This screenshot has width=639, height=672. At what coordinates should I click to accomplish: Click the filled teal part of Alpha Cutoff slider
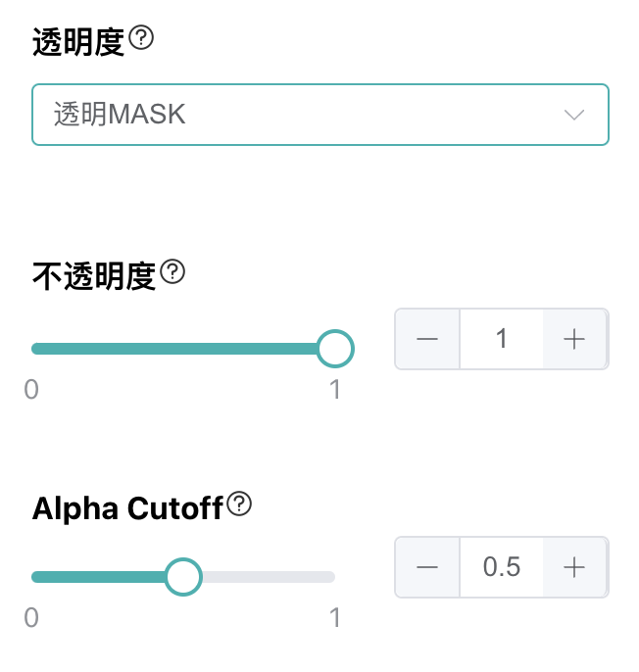98,577
